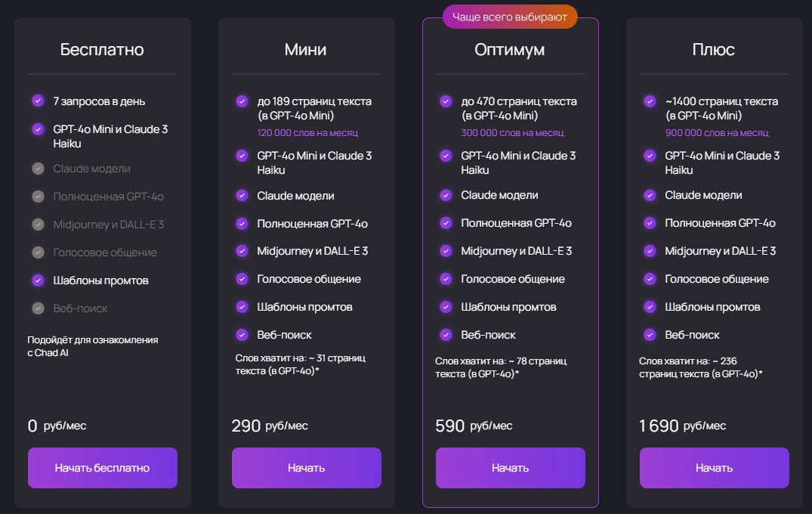Click the checkmark by Мини "Midjourney и DALL-E 3"

click(x=242, y=251)
